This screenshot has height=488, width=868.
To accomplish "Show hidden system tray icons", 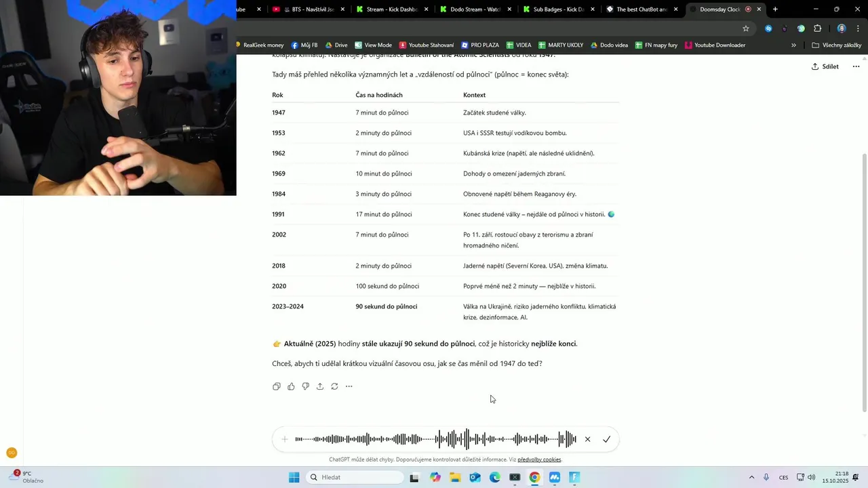I will [x=751, y=477].
